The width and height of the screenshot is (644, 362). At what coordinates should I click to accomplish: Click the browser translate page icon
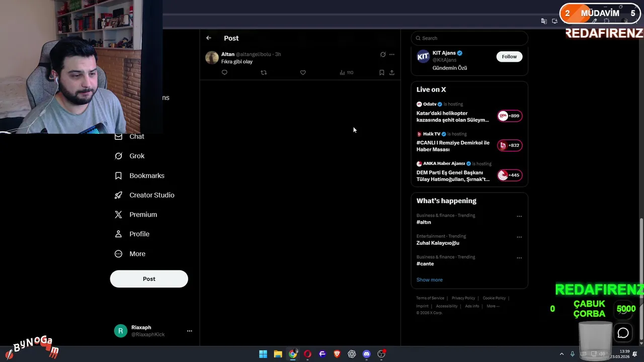pyautogui.click(x=544, y=21)
